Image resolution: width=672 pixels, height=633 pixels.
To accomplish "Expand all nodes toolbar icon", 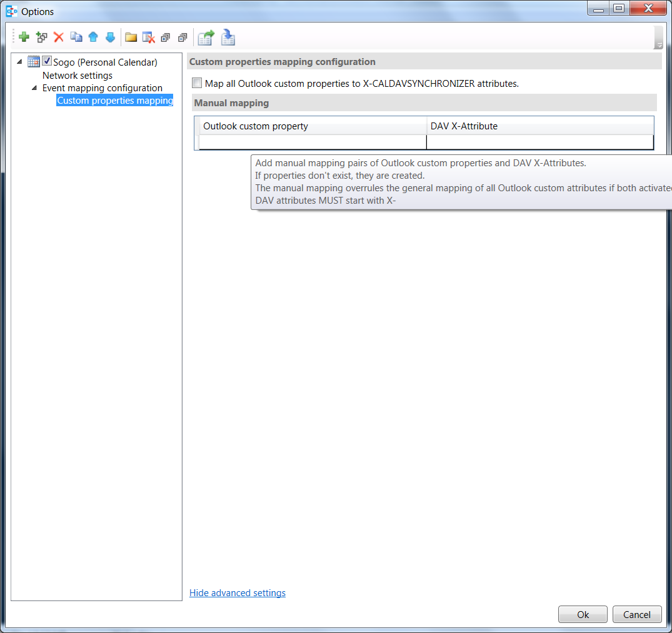I will point(166,37).
